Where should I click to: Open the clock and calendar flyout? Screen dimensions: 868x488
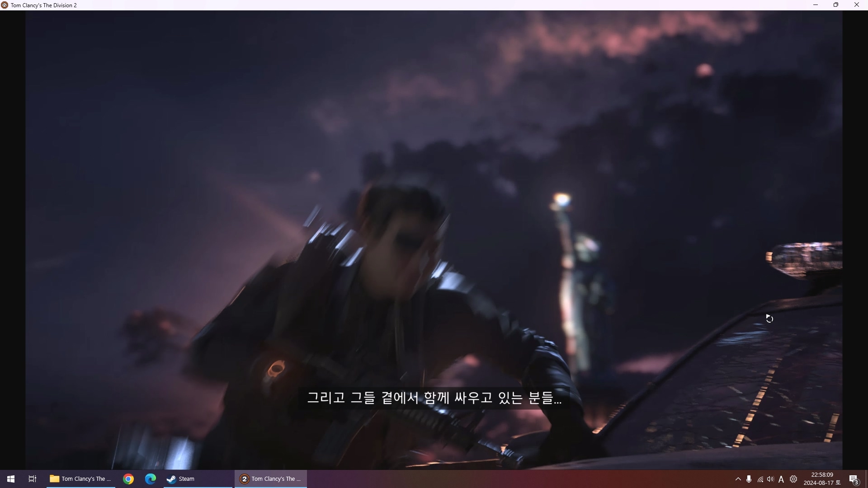tap(822, 479)
